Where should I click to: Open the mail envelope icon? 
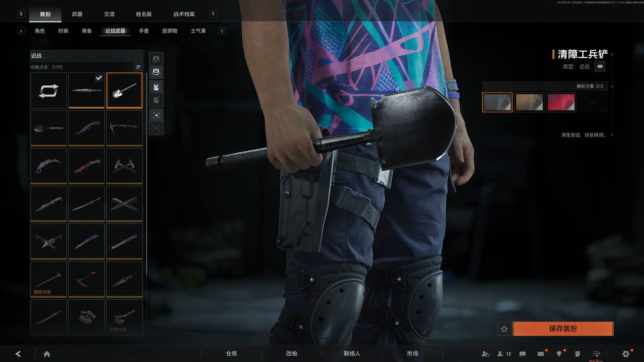coord(541,354)
